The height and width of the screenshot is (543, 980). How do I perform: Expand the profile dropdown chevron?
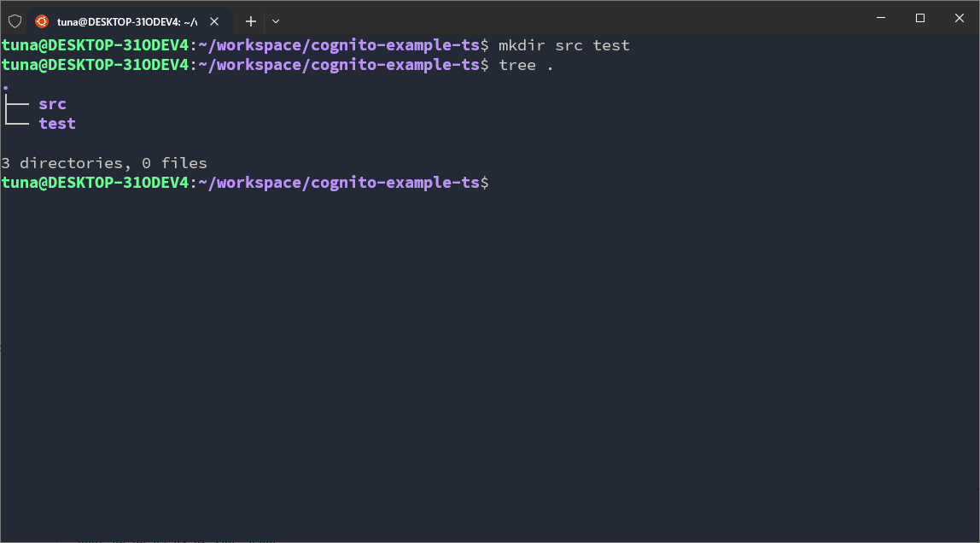pos(276,21)
